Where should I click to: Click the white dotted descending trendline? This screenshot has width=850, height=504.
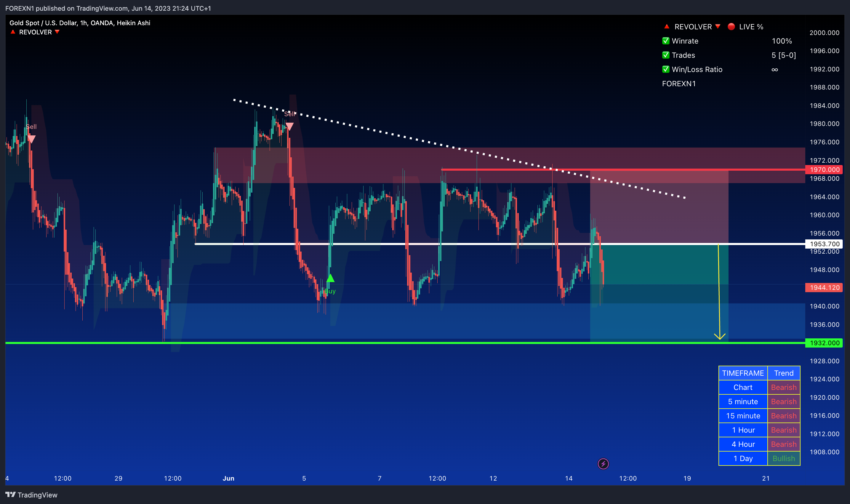coord(460,148)
